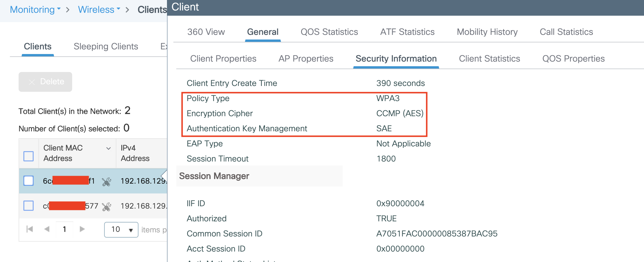Go to the previous page arrow
The width and height of the screenshot is (644, 262).
pos(47,229)
